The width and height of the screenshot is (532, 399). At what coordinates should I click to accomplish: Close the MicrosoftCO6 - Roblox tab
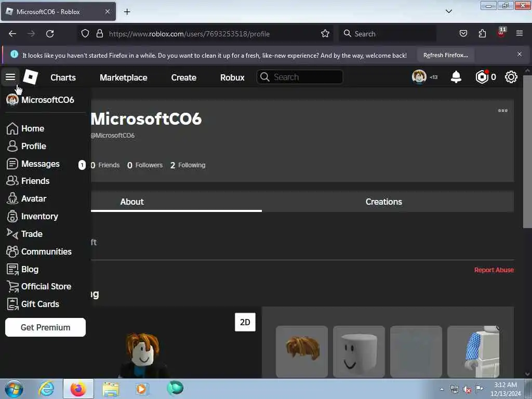pos(107,11)
